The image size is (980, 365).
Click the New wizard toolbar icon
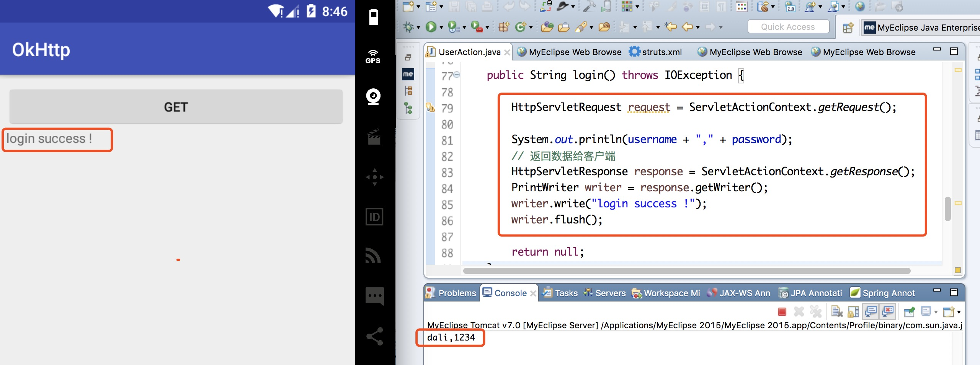pos(408,7)
